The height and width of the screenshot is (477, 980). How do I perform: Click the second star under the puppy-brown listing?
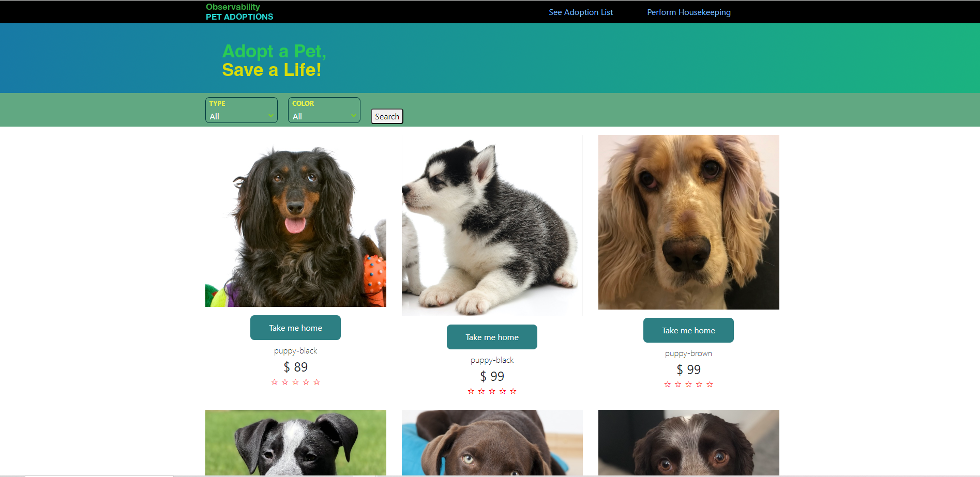click(678, 384)
